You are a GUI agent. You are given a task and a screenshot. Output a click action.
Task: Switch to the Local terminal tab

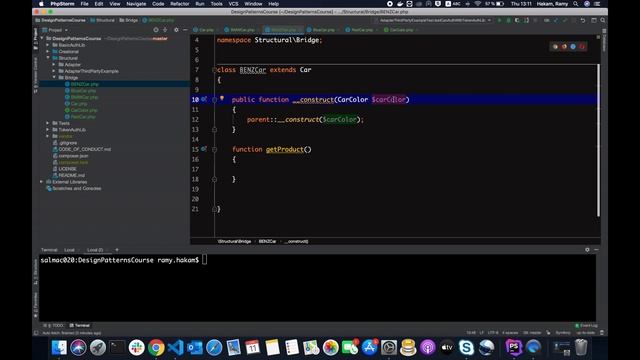[69, 250]
